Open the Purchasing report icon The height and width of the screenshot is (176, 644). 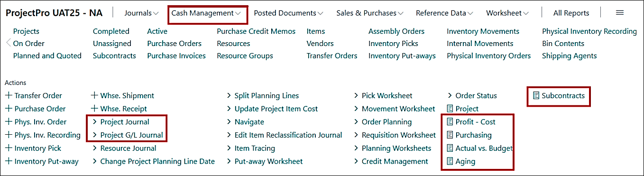[450, 135]
